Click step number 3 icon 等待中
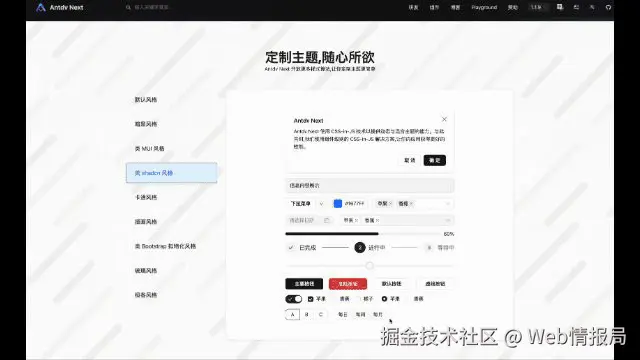The height and width of the screenshot is (360, 640). click(x=429, y=247)
